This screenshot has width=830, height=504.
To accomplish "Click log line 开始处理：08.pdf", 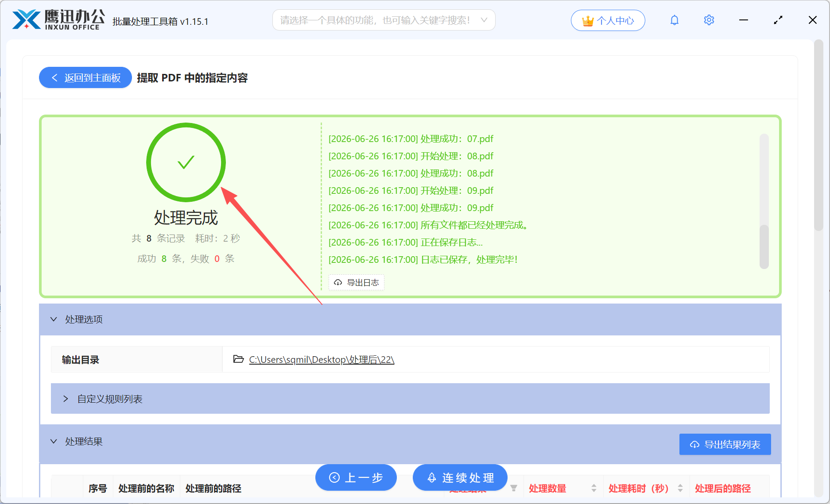I will (411, 156).
